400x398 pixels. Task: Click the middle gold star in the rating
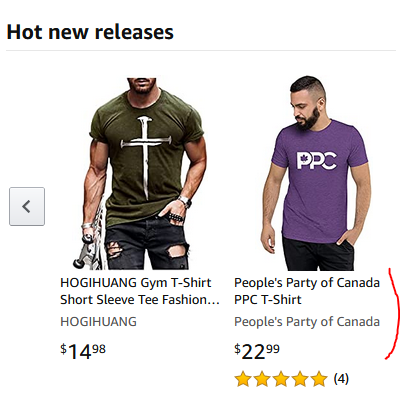coord(281,379)
